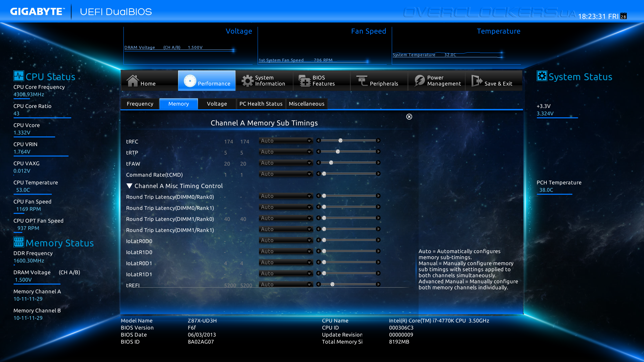Click the CPU Core Frequency value 4300.93MHz
644x362 pixels.
tap(29, 95)
